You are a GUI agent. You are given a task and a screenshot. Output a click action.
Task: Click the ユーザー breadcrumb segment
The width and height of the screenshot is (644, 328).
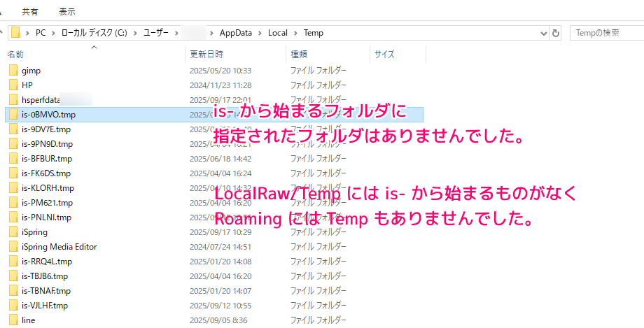coord(155,33)
